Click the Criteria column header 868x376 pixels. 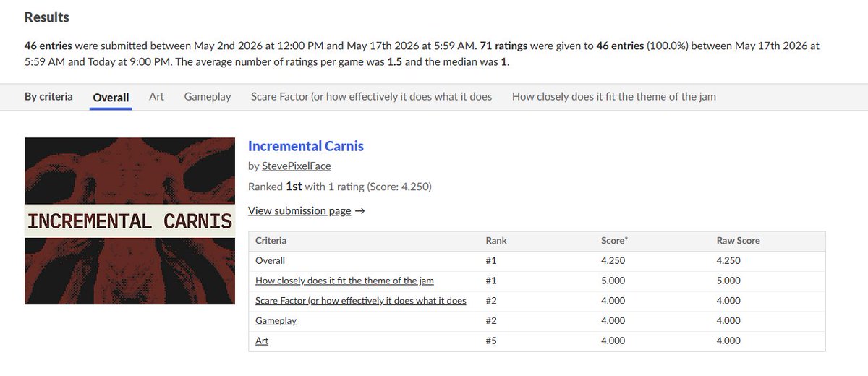tap(271, 240)
